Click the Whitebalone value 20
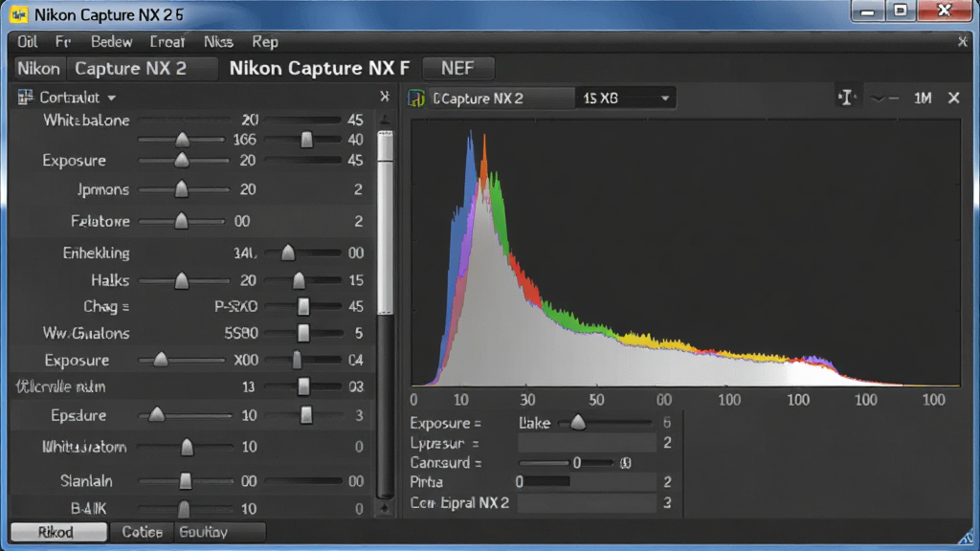 250,120
